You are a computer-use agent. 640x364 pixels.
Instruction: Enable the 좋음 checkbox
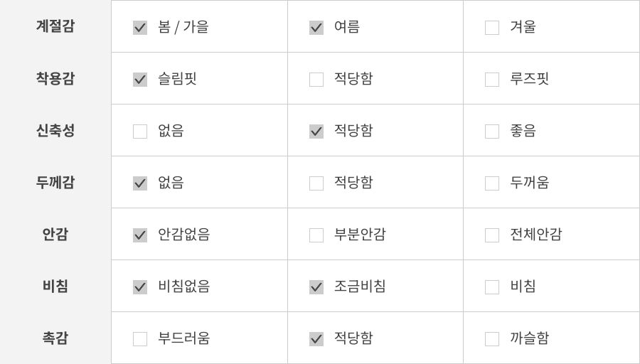[492, 132]
